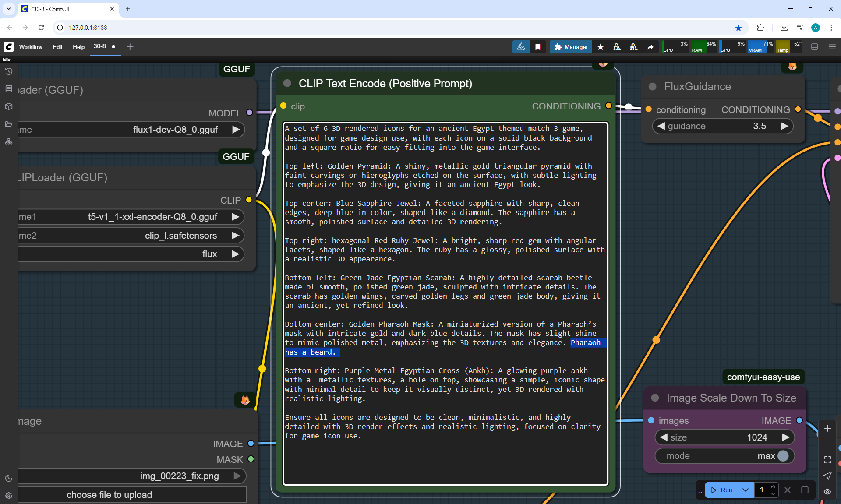Click the Manager button
The height and width of the screenshot is (504, 841).
pos(571,47)
